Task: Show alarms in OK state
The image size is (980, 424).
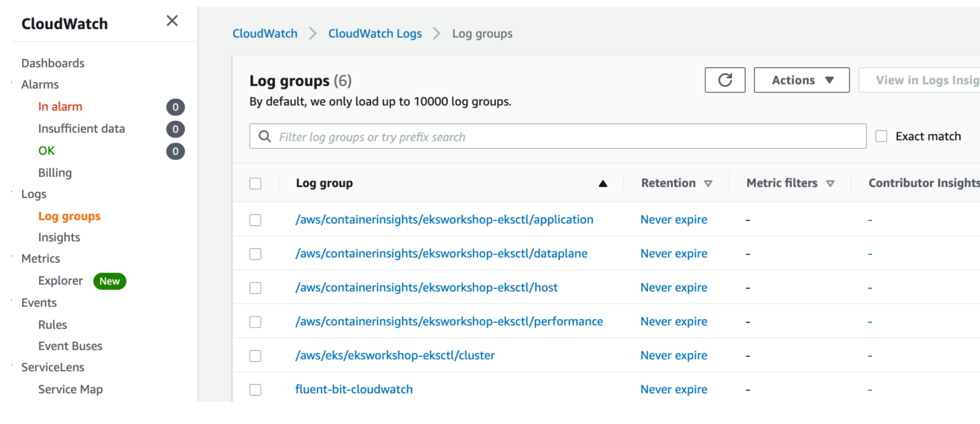Action: (x=47, y=151)
